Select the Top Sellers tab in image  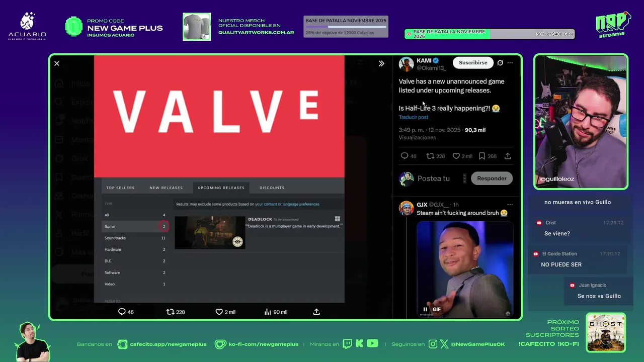tap(120, 188)
